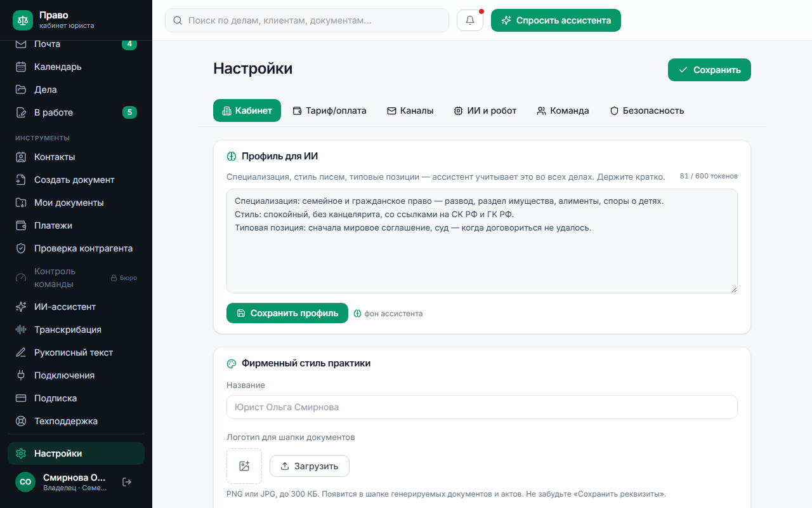Click the Рукописный текст pen icon

coord(21,352)
